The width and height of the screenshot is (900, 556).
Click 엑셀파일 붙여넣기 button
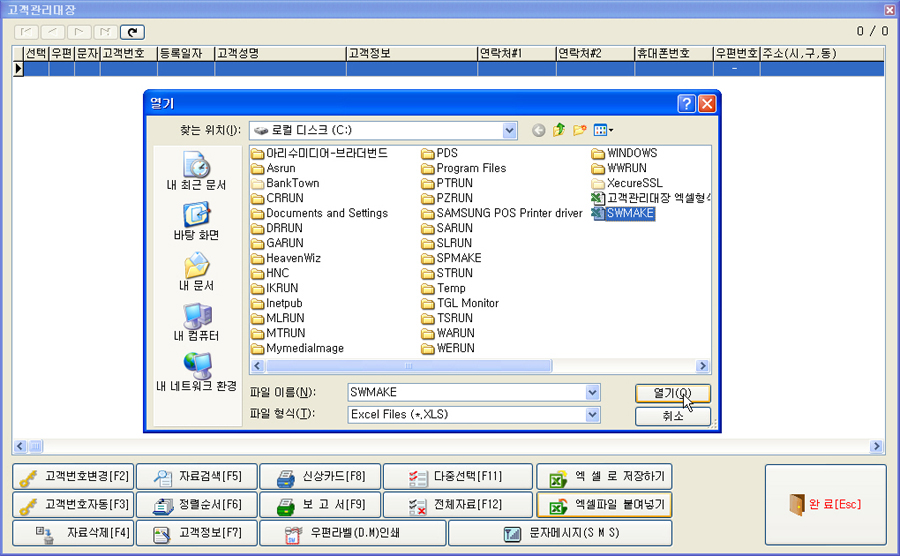point(604,504)
